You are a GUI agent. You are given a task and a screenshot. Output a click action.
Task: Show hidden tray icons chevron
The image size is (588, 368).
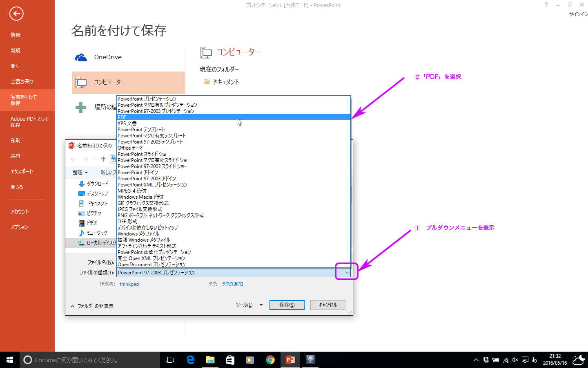(x=476, y=360)
